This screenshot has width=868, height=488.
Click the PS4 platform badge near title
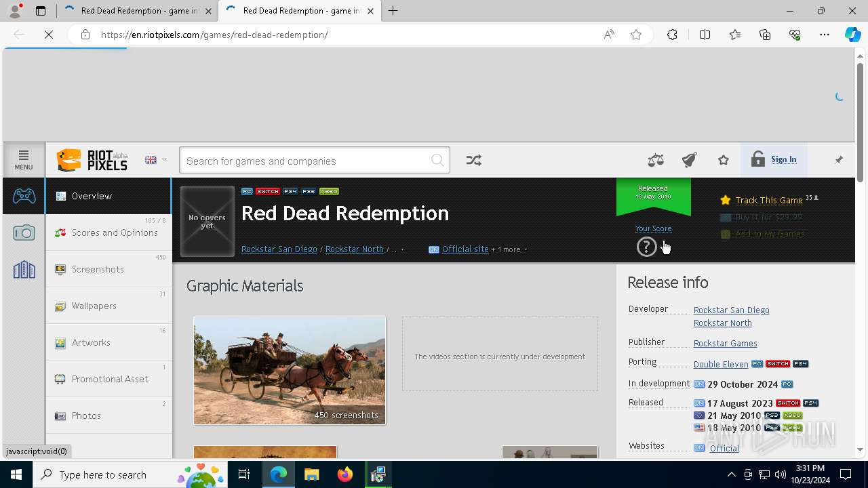click(x=290, y=191)
